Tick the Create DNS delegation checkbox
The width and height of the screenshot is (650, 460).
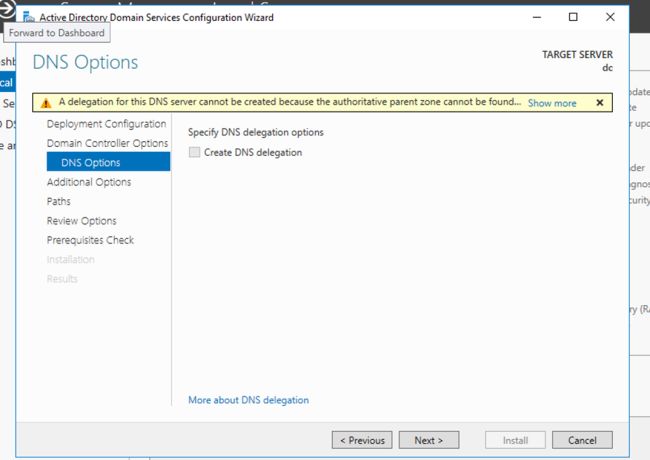click(x=194, y=152)
